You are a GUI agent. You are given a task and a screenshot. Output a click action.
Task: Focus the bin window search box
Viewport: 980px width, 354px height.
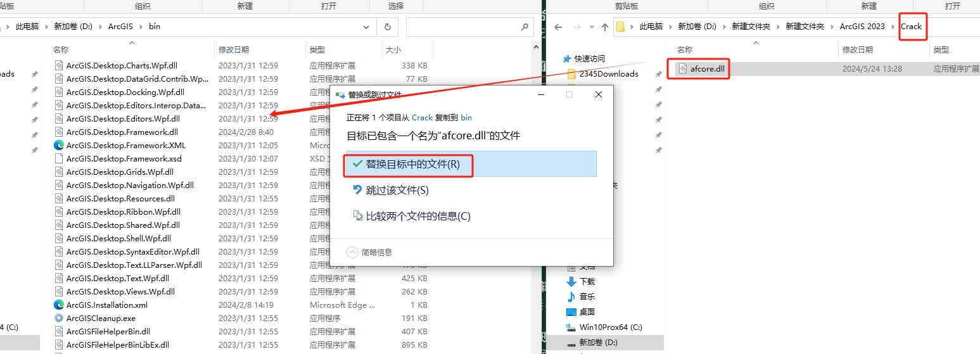468,27
